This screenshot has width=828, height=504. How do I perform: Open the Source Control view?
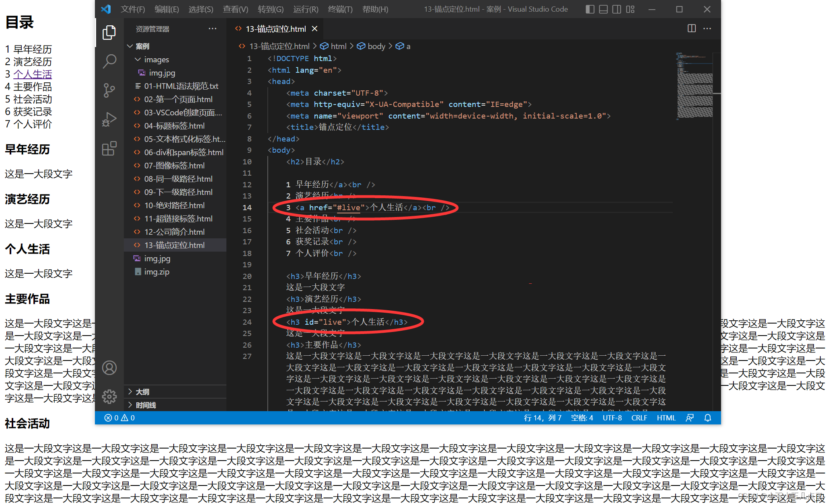pyautogui.click(x=109, y=90)
